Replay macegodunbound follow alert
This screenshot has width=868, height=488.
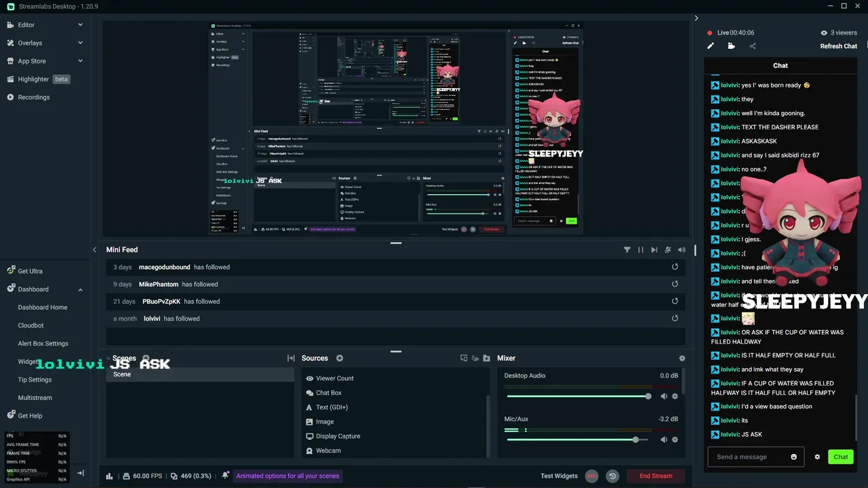tap(675, 267)
